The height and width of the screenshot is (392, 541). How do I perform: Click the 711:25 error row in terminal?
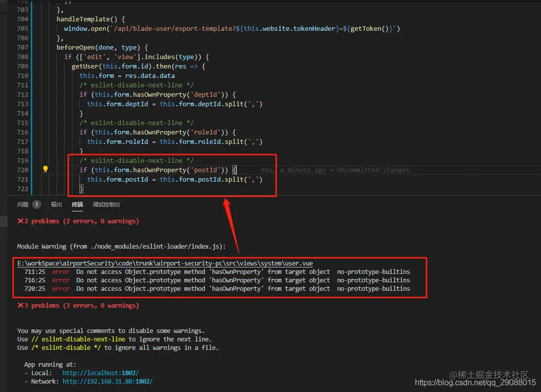(217, 272)
